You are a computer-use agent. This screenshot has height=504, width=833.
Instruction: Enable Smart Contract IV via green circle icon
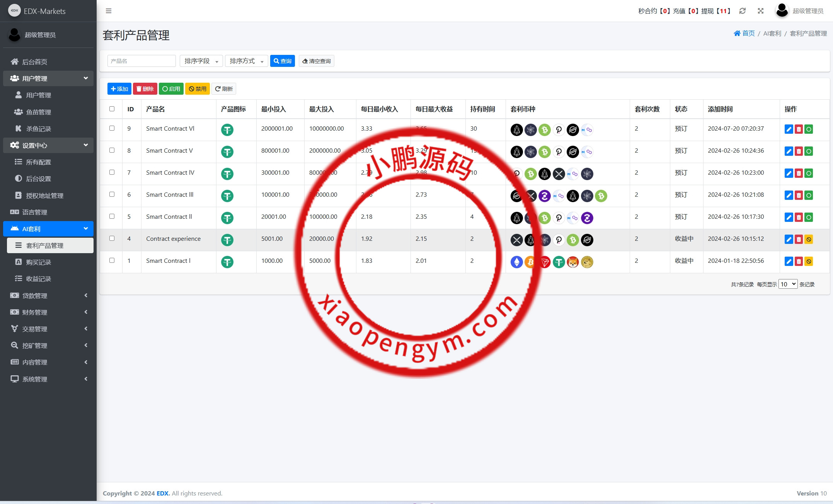(x=809, y=173)
